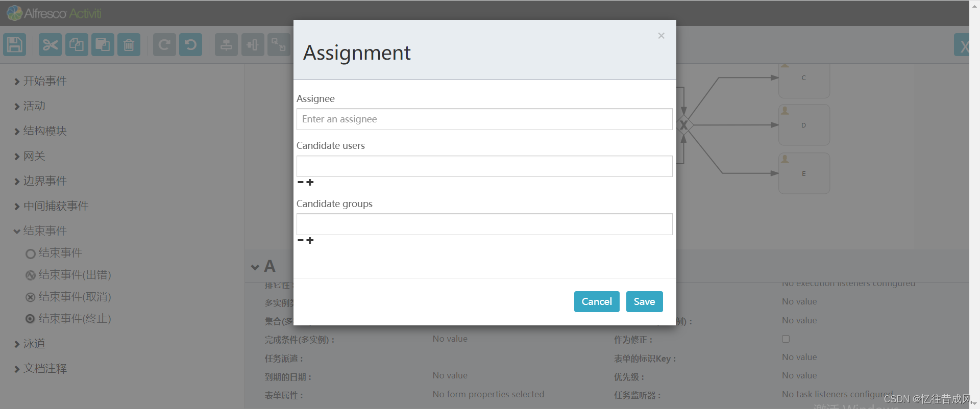Click the 优先级 No value field
Image resolution: width=980 pixels, height=409 pixels.
(799, 375)
